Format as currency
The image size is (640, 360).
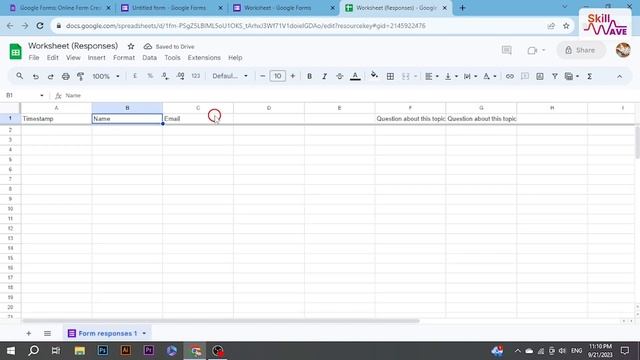point(135,76)
